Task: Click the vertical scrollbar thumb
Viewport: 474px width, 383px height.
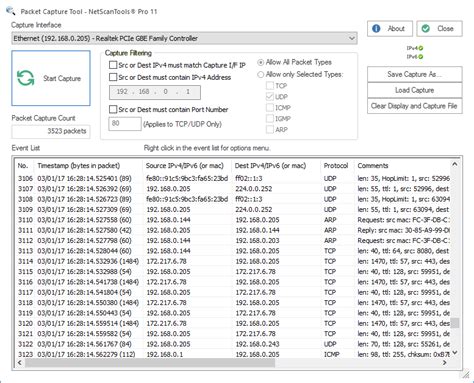Action: click(454, 323)
